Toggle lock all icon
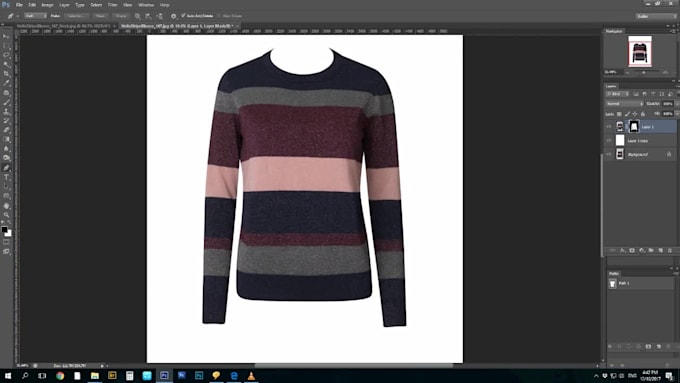This screenshot has height=383, width=680. click(643, 114)
